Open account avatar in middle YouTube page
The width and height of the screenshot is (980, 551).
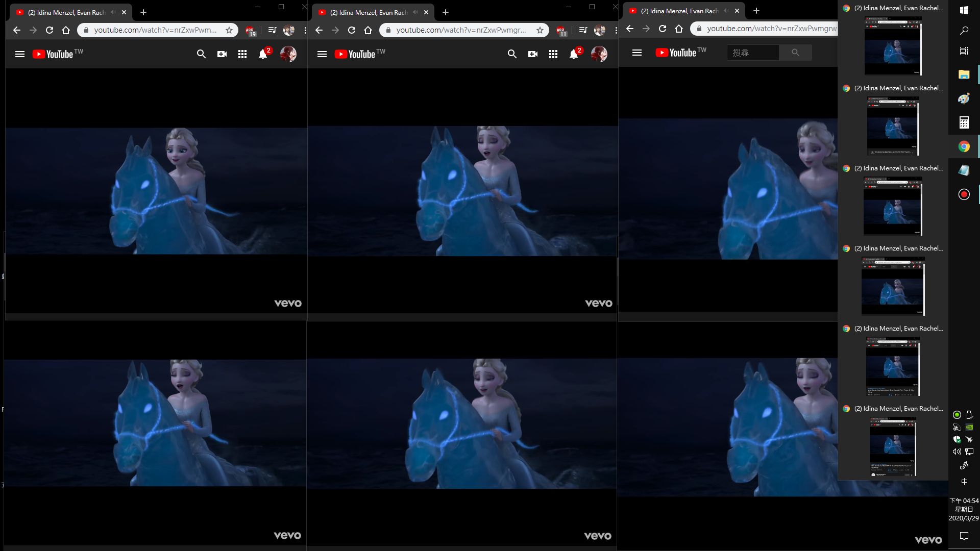pos(599,54)
